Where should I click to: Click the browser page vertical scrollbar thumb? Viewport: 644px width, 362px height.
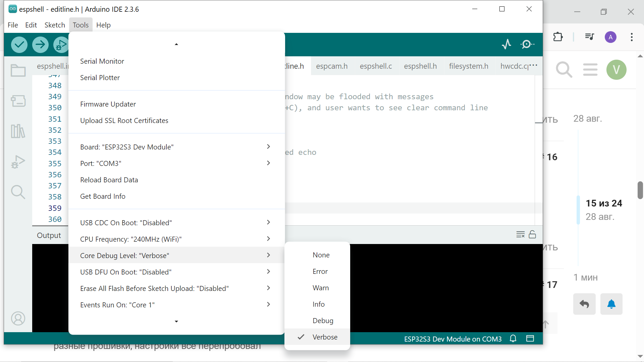pos(640,190)
